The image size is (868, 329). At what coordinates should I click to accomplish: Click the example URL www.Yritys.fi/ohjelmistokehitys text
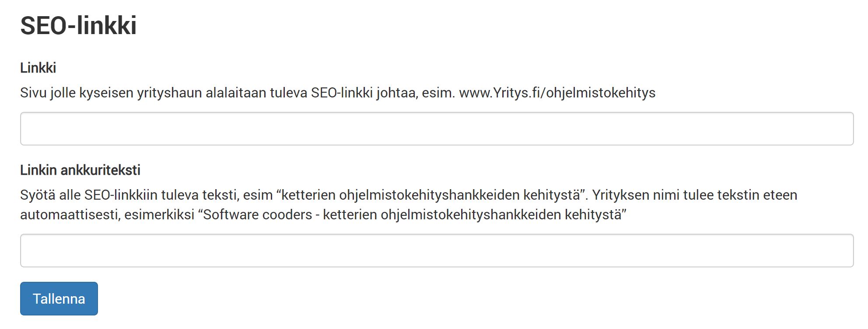point(557,93)
